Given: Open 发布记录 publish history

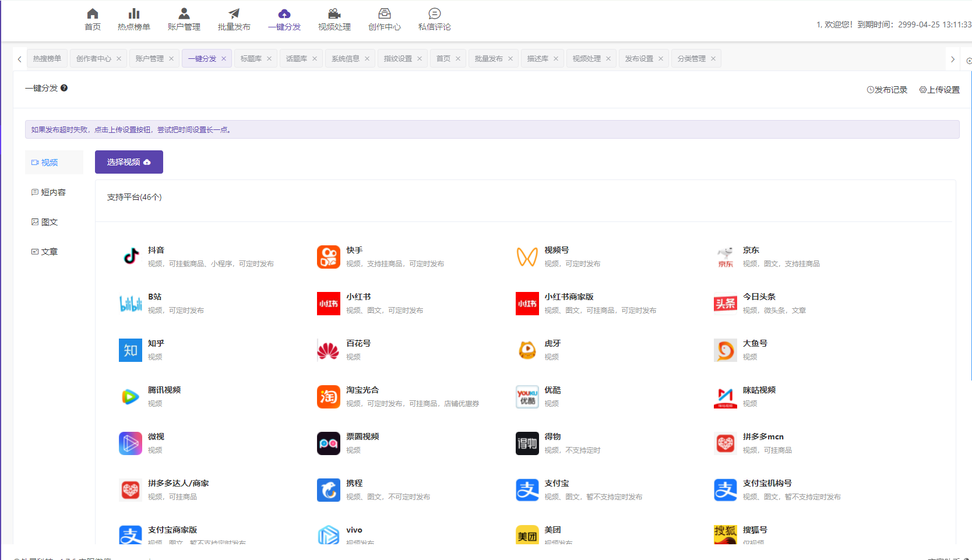Looking at the screenshot, I should point(887,90).
